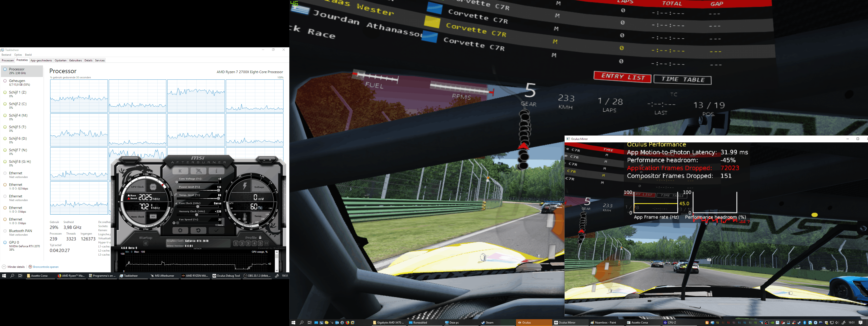Open Afterburner Kombustor K button
The height and width of the screenshot is (326, 868).
click(180, 171)
